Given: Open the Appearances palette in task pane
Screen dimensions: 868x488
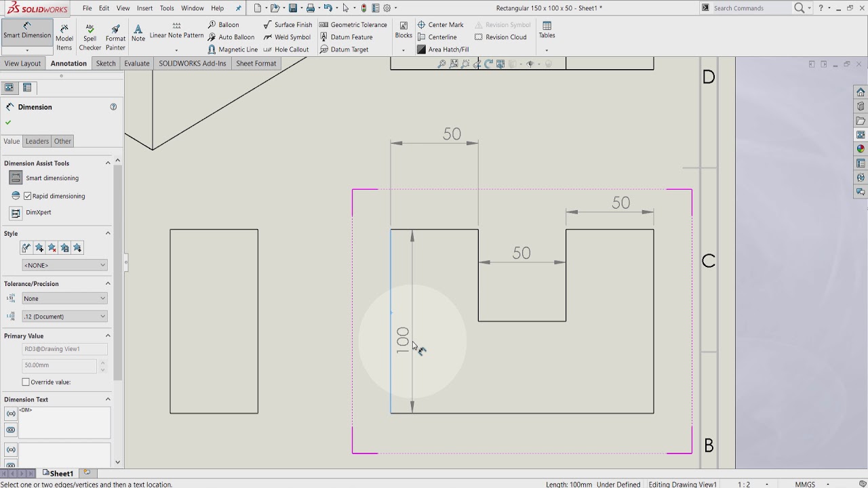Looking at the screenshot, I should pos(861,149).
